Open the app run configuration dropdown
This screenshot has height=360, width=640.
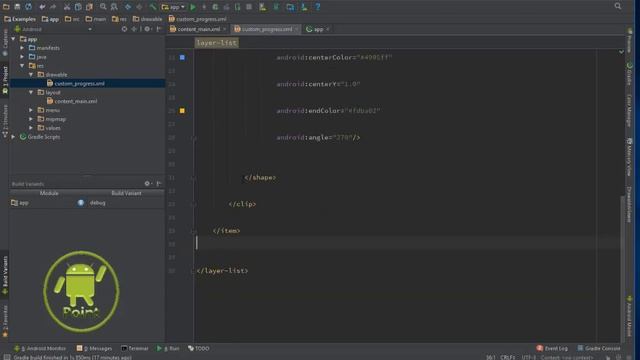(x=173, y=7)
